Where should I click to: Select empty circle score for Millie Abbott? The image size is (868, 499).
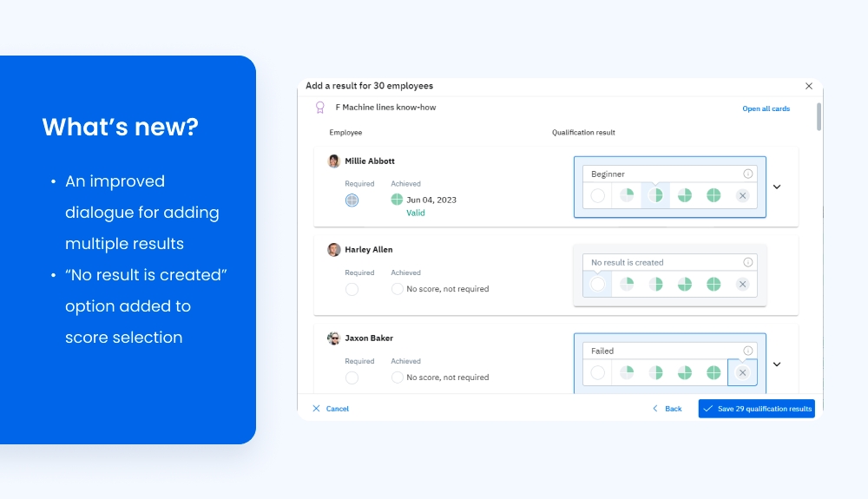click(597, 196)
